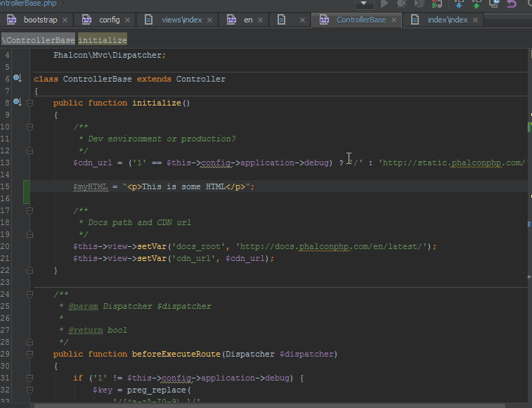This screenshot has width=532, height=408.
Task: Open the run configuration dropdown
Action: click(364, 4)
